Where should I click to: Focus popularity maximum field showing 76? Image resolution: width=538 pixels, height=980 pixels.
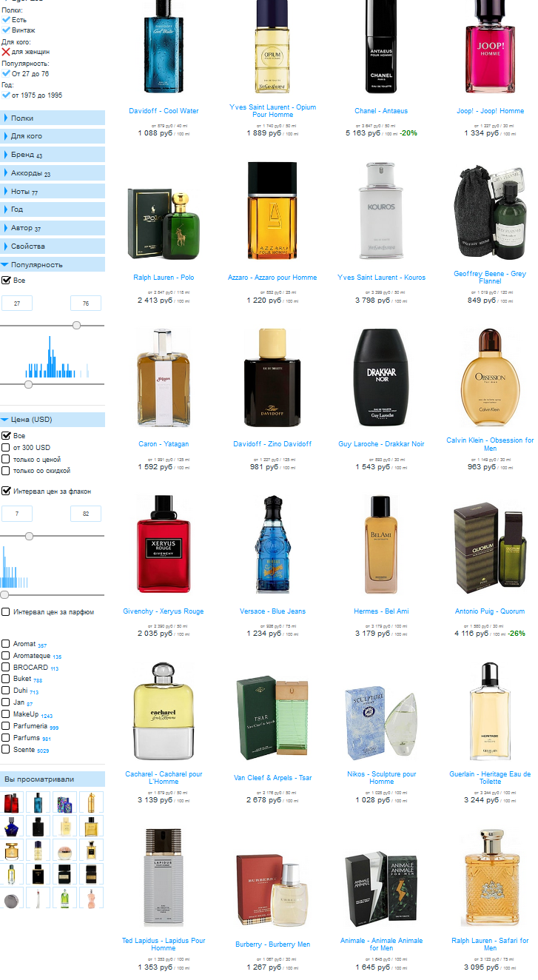coord(86,303)
